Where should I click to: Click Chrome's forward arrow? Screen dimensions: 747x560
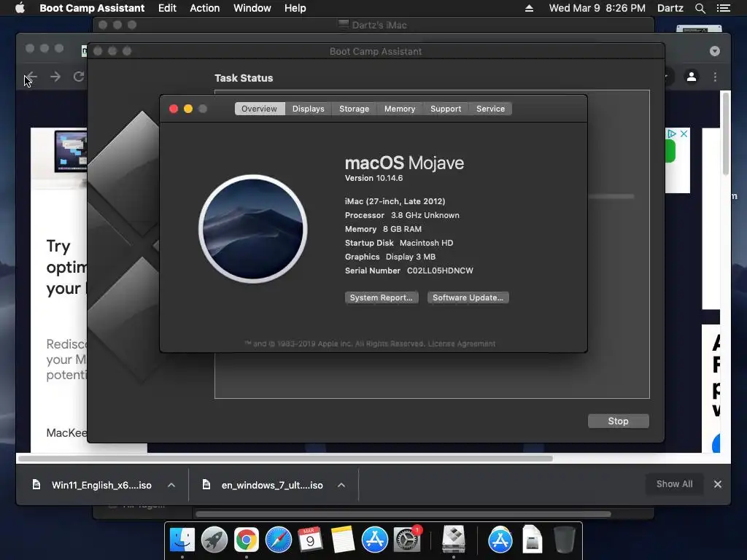pyautogui.click(x=55, y=77)
